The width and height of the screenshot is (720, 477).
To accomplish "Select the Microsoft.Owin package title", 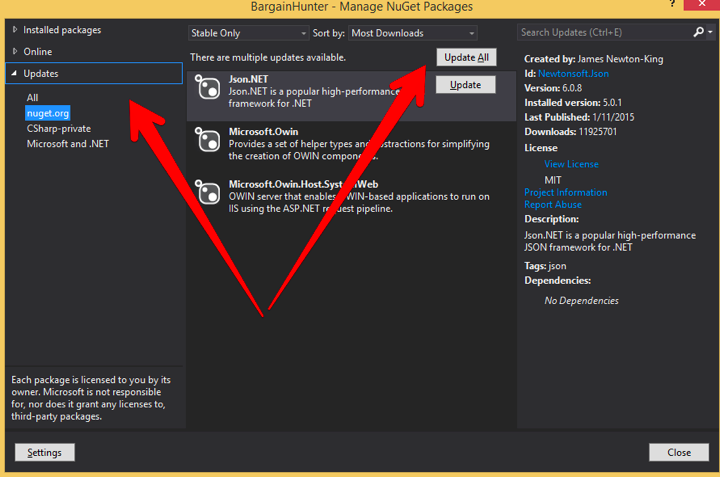I will [263, 132].
